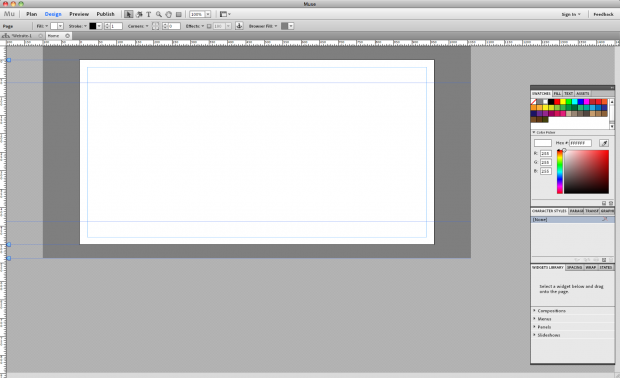Screen dimensions: 620x378
Task: Select the Rectangle tool
Action: (x=179, y=14)
